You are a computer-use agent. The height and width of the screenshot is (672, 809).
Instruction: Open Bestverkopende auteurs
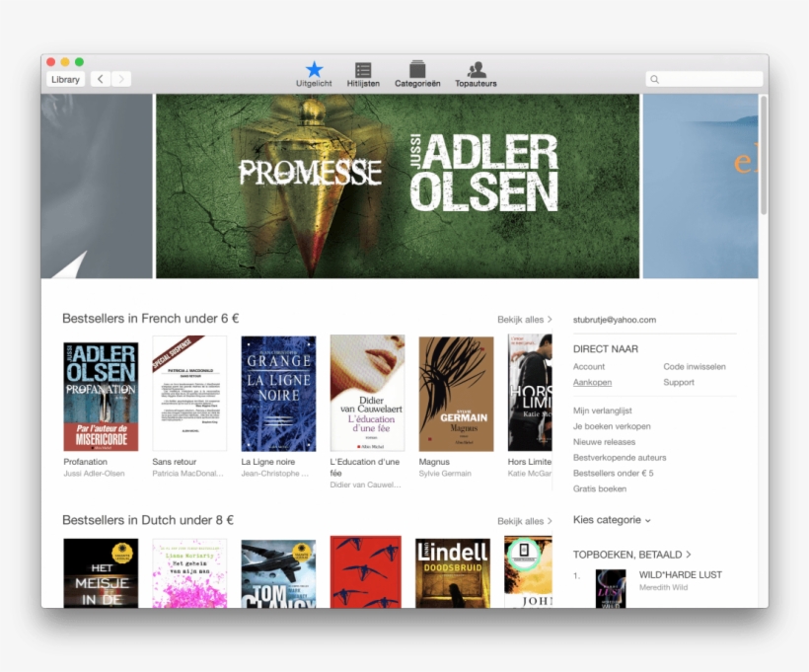point(620,457)
